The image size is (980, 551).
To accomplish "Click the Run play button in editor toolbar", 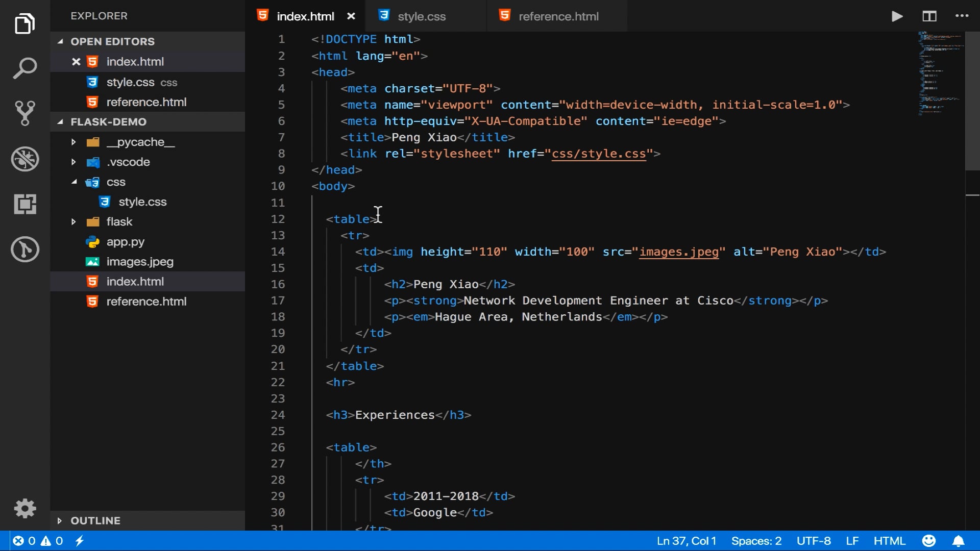I will click(x=897, y=16).
